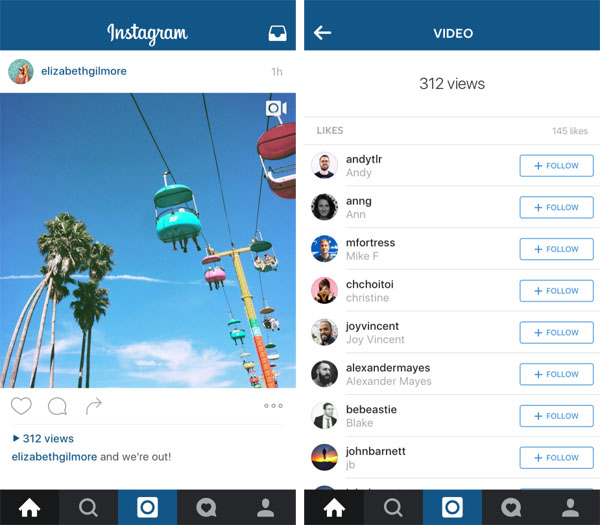Open comments with speech bubble icon

click(x=57, y=406)
